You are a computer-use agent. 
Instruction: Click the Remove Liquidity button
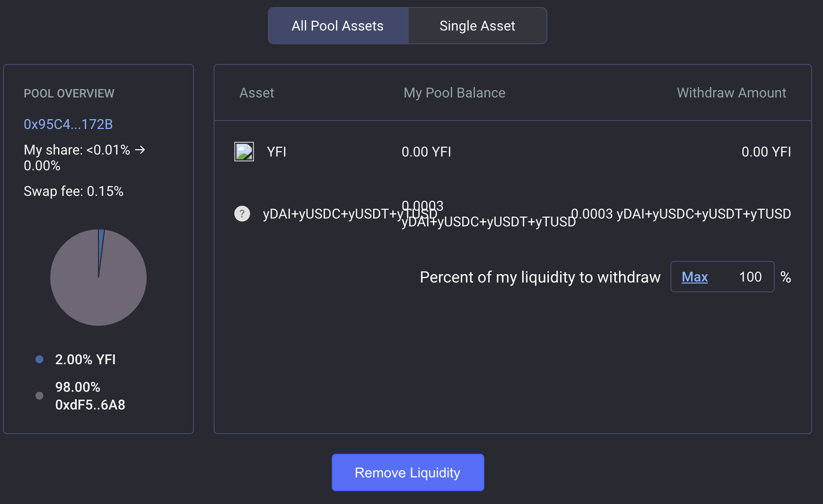[408, 472]
